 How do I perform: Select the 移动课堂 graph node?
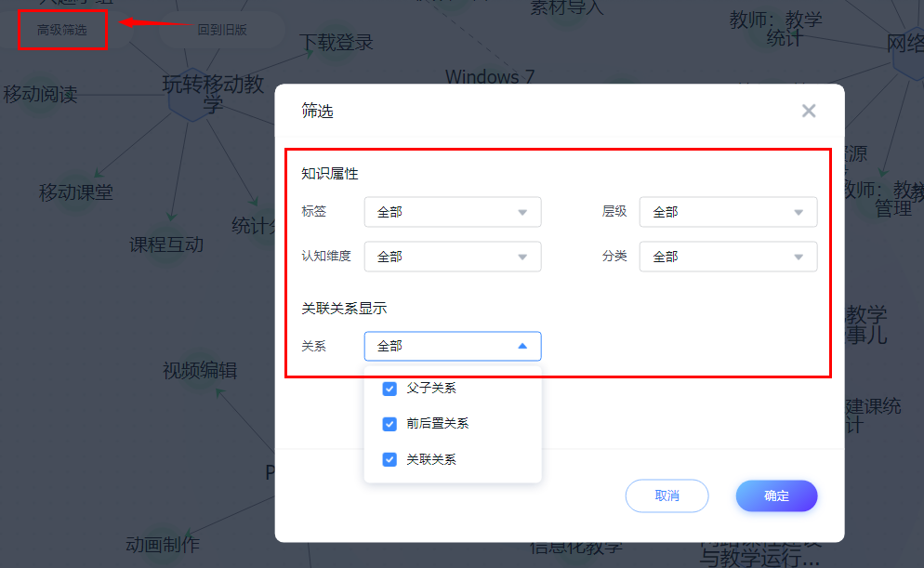[x=76, y=192]
